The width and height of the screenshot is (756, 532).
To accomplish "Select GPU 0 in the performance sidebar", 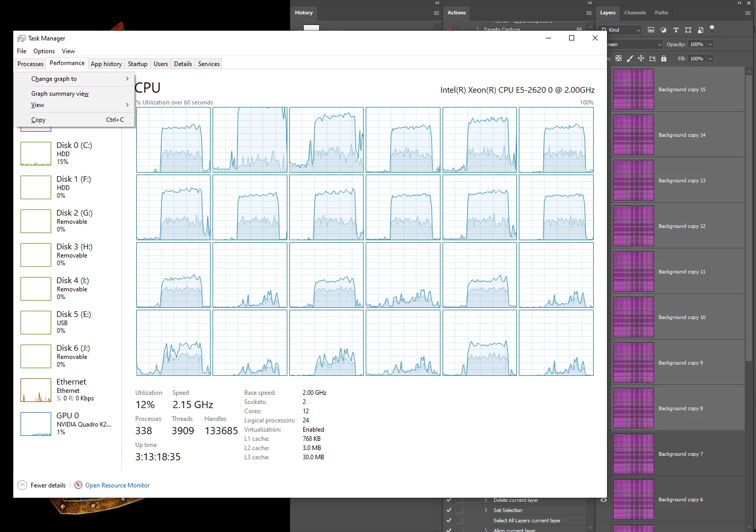I will pos(67,423).
